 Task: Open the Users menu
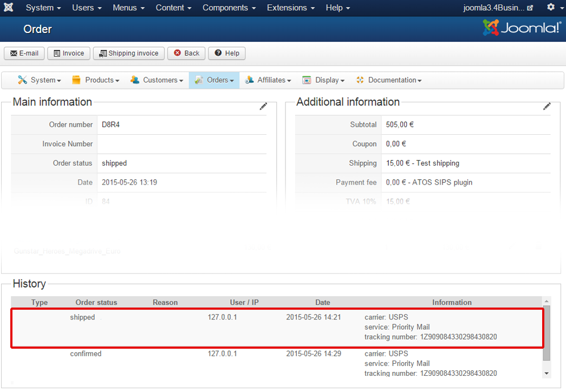(87, 8)
